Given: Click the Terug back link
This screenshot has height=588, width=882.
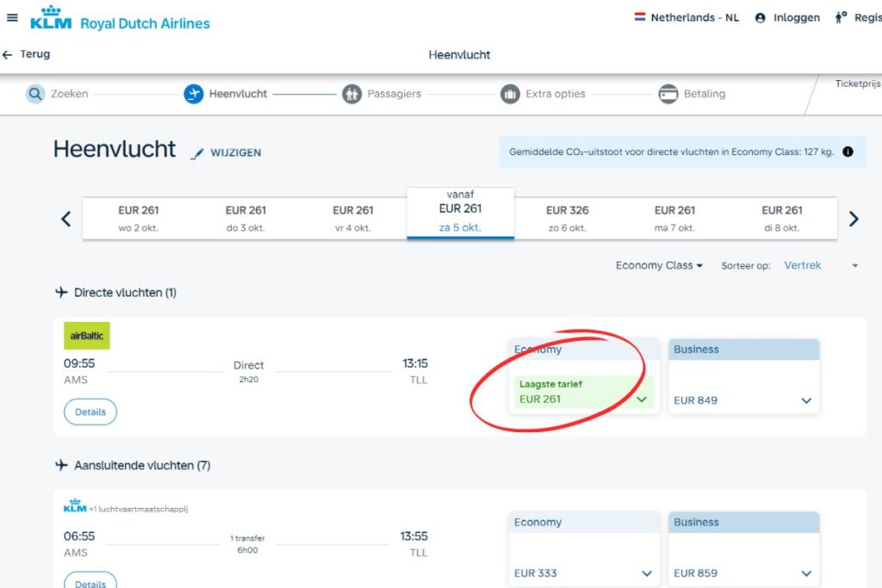Looking at the screenshot, I should click(x=27, y=54).
